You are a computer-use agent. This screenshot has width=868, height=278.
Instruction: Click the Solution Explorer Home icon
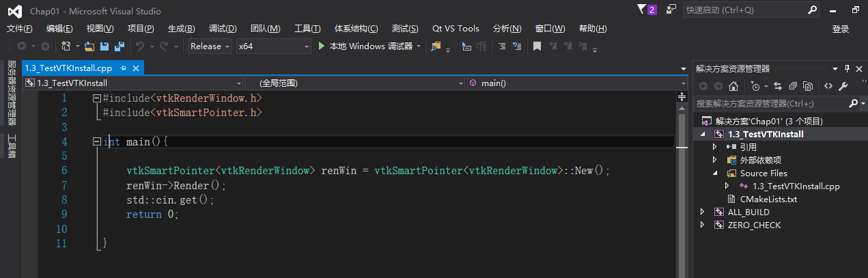coord(733,86)
